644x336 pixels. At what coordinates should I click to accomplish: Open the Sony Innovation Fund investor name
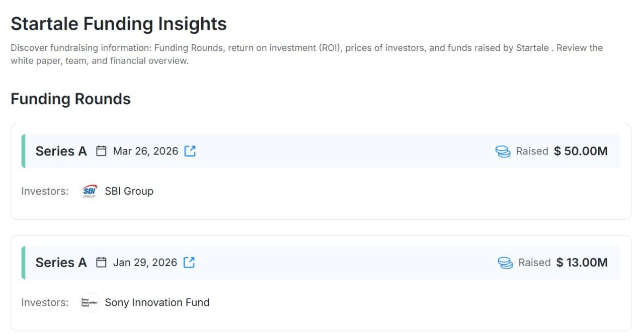[x=157, y=303]
